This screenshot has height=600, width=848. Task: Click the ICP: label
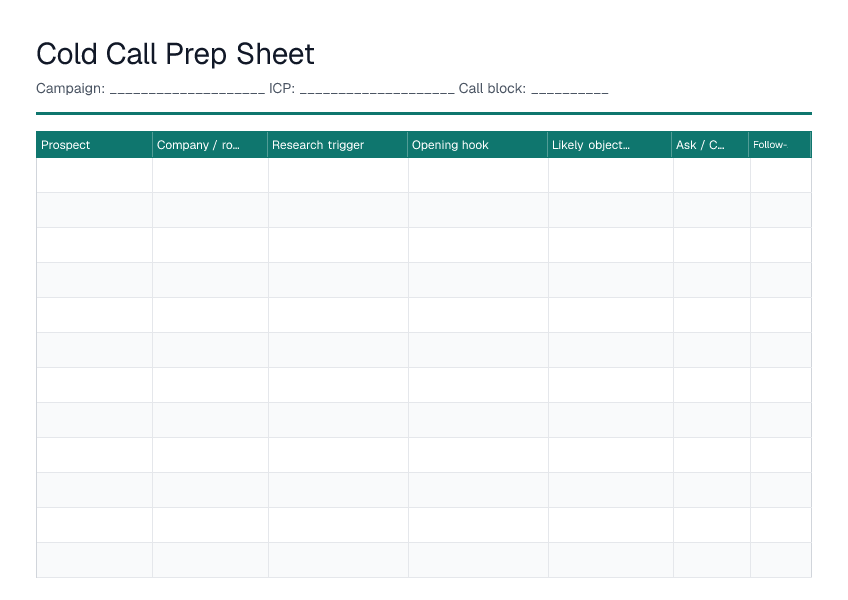coord(282,89)
